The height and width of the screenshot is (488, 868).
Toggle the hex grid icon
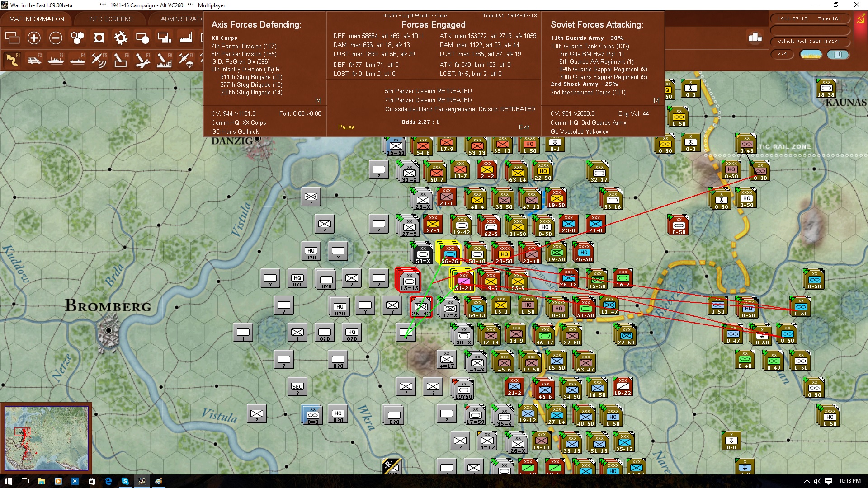pos(77,38)
